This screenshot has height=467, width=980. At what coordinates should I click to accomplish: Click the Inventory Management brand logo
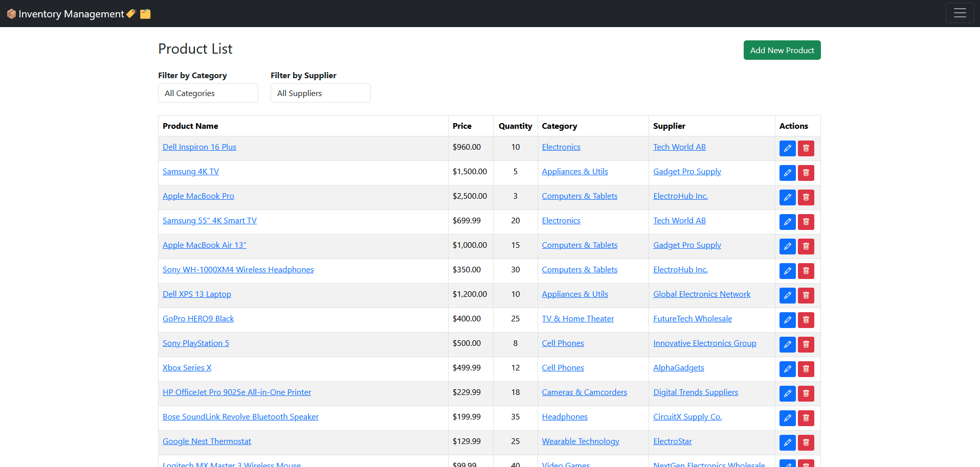[x=79, y=14]
